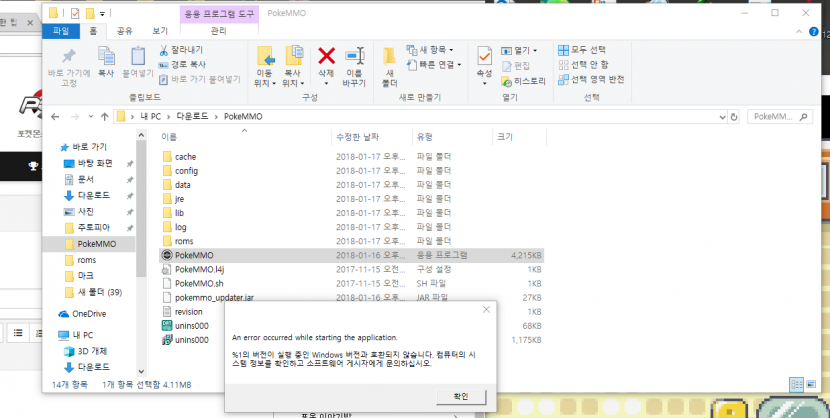
Task: Click Copy path (경로 복사)
Action: click(183, 65)
